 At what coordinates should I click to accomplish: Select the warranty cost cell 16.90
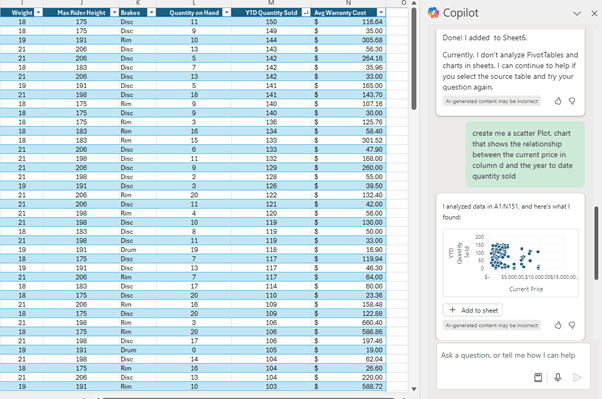point(348,250)
